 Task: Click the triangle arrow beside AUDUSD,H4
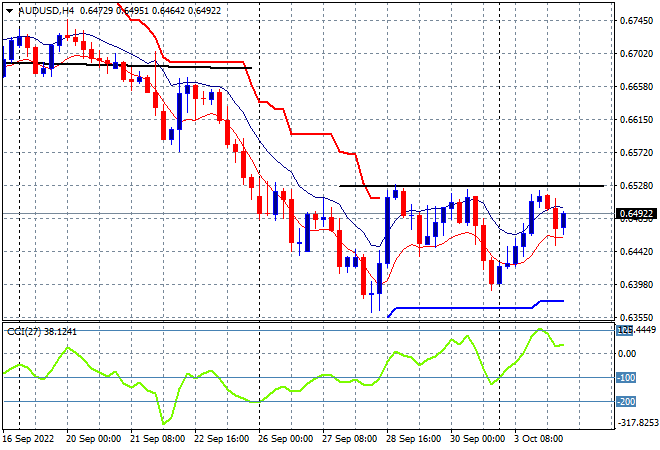9,11
